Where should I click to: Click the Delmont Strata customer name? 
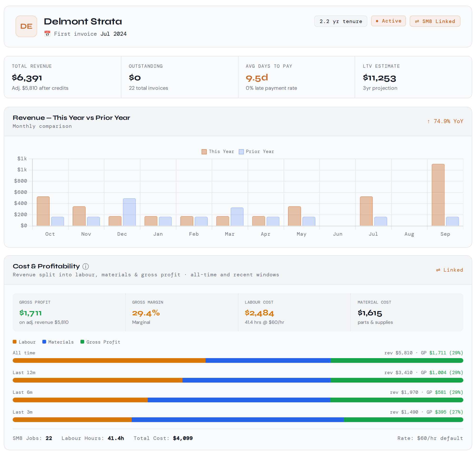coord(83,22)
